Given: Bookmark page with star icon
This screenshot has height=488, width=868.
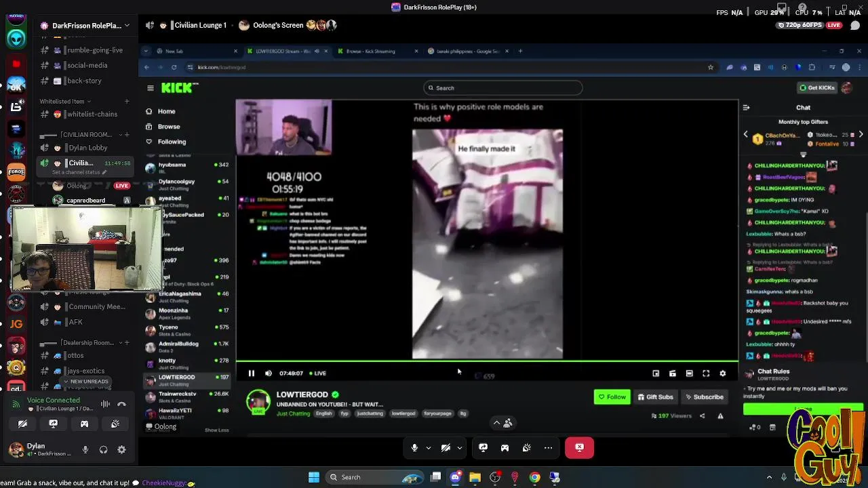Looking at the screenshot, I should (710, 67).
